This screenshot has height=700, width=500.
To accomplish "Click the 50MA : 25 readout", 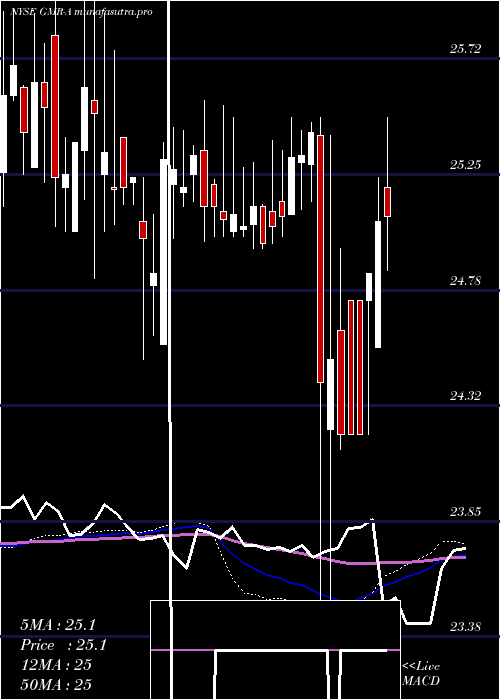I will tap(56, 684).
